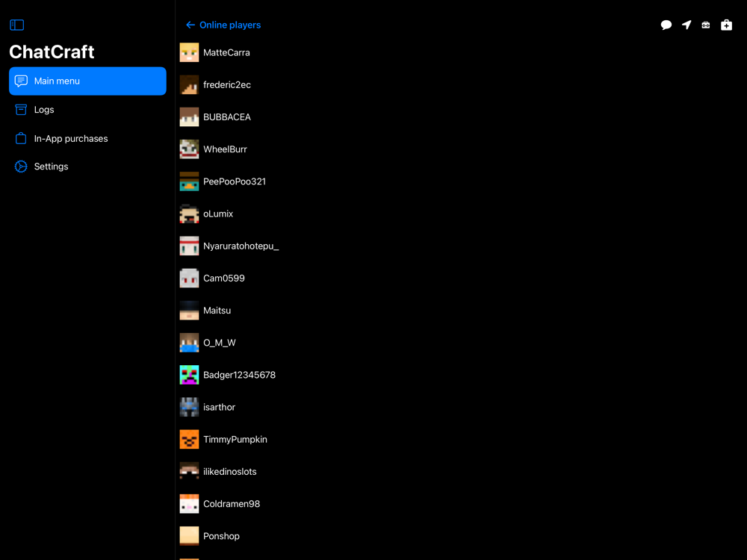The image size is (747, 560).
Task: Click O_M_W's avatar head
Action: (189, 343)
